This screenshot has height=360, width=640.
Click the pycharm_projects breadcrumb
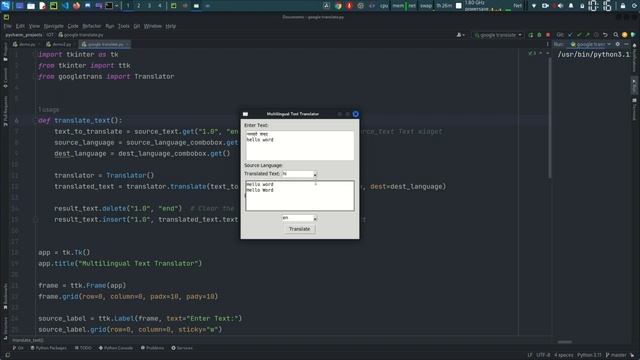click(x=24, y=35)
